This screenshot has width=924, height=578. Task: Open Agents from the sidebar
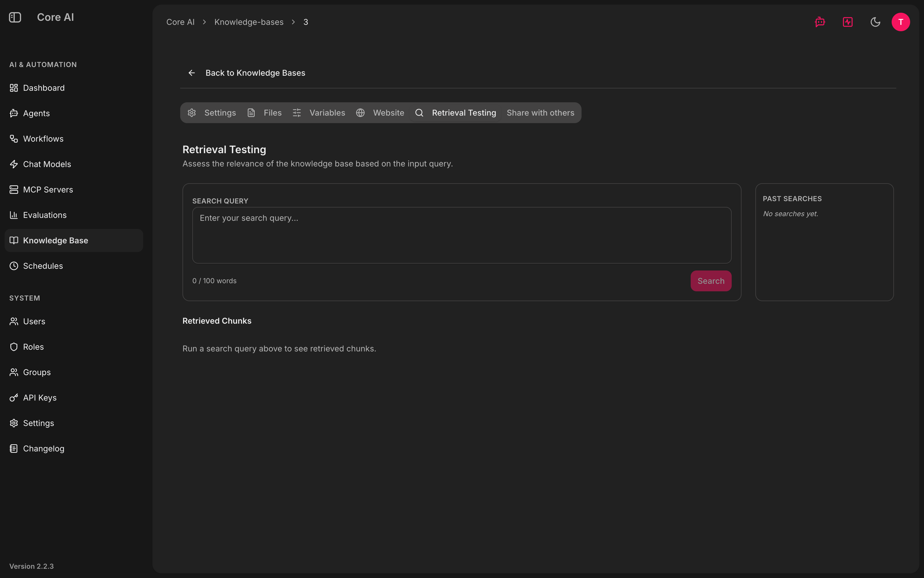74,113
